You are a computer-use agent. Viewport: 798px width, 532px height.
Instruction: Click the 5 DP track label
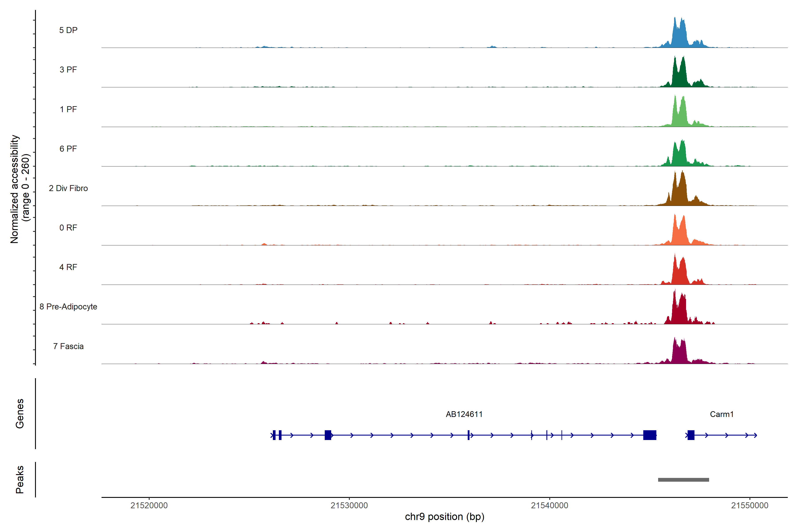(x=68, y=30)
